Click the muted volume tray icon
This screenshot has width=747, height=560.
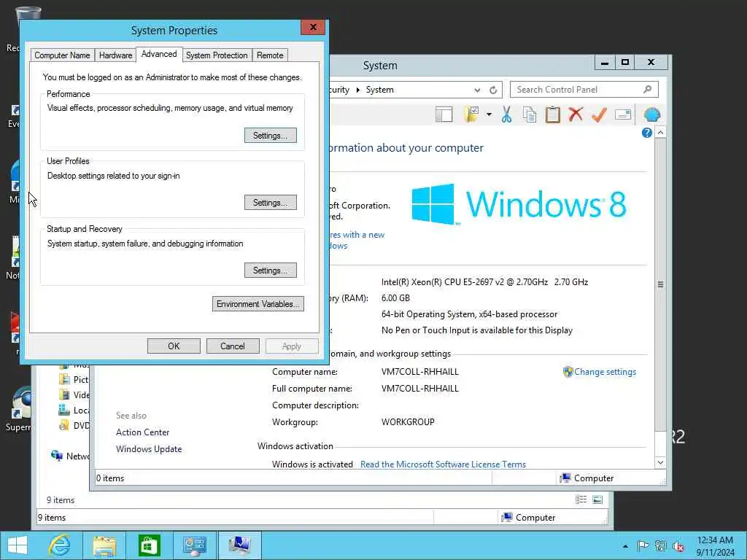678,546
